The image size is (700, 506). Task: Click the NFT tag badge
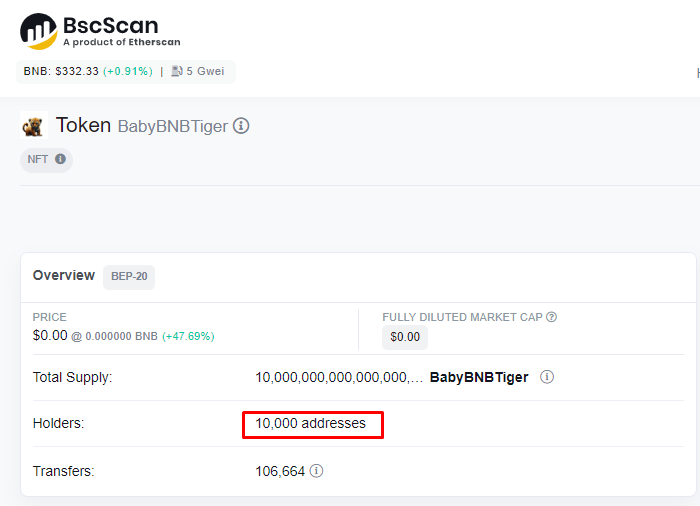pos(46,159)
